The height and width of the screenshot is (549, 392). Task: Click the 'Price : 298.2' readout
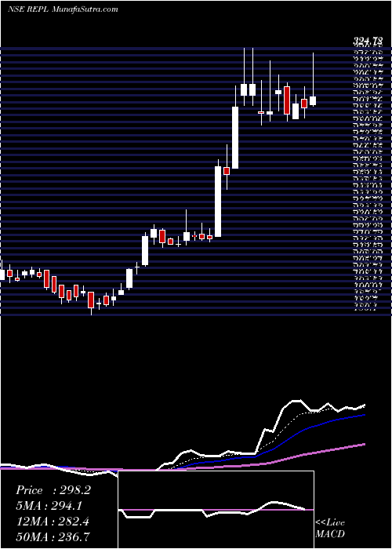53,490
